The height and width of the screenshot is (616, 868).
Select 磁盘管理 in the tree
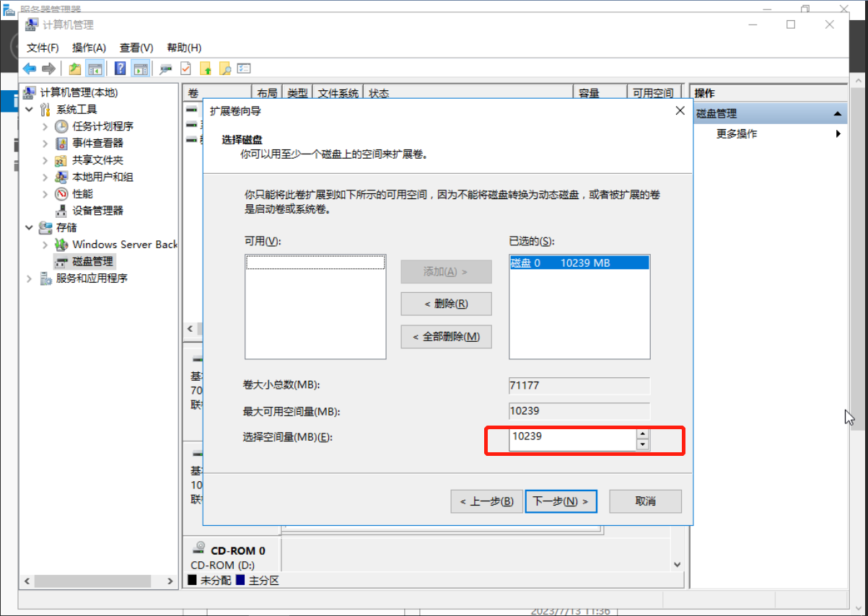point(92,261)
